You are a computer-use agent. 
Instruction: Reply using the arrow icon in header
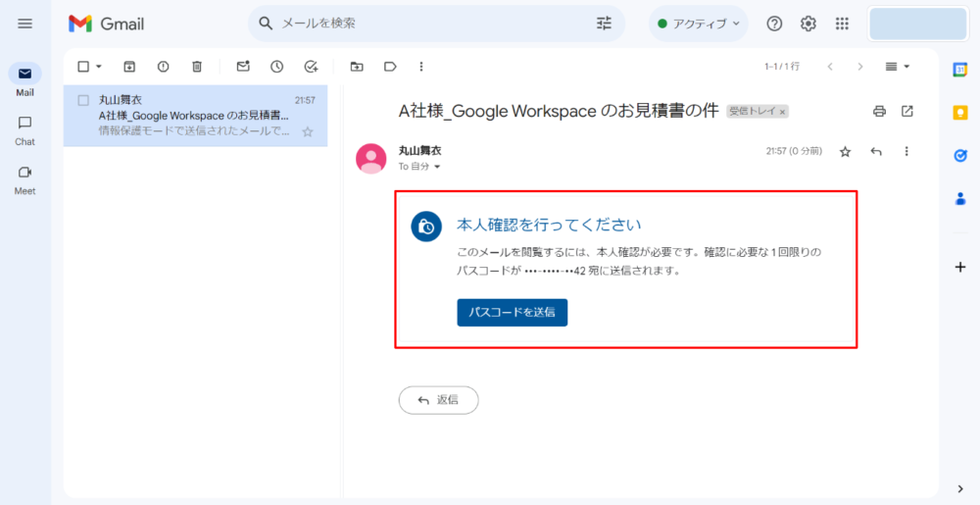tap(876, 152)
